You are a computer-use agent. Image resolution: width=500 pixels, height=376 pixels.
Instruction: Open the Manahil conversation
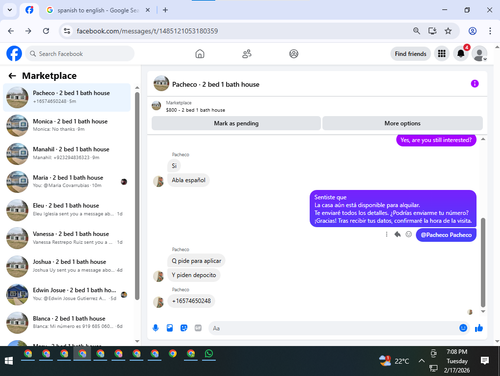click(67, 153)
